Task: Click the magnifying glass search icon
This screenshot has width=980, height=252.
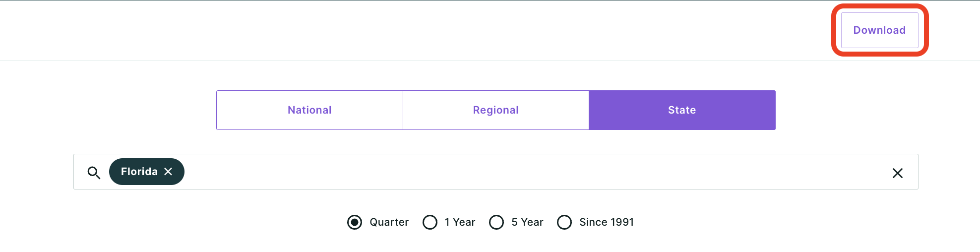Action: 94,173
